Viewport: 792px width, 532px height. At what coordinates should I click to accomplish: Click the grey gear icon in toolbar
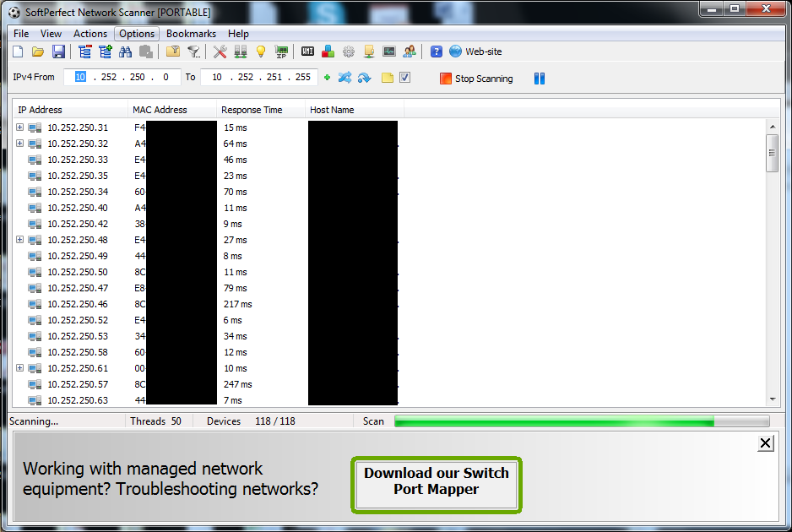click(349, 52)
